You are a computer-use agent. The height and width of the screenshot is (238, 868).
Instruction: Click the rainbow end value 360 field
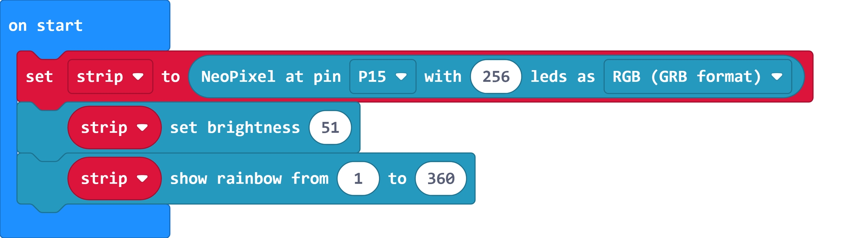441,178
